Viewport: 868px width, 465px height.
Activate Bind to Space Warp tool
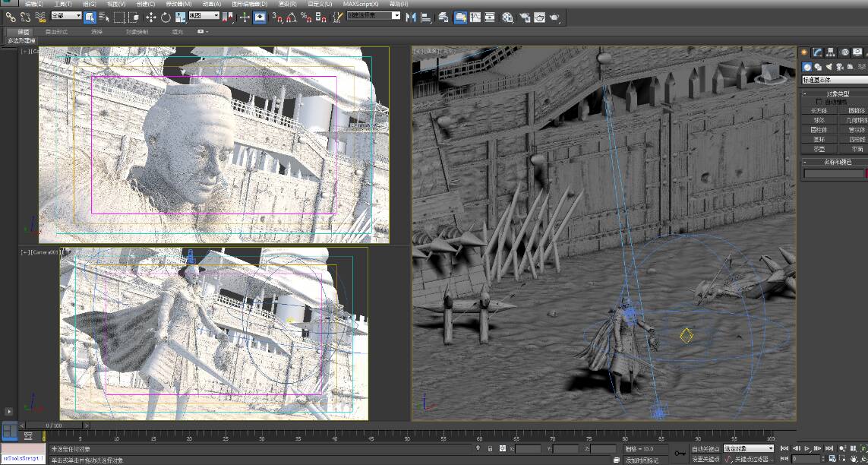click(x=40, y=17)
